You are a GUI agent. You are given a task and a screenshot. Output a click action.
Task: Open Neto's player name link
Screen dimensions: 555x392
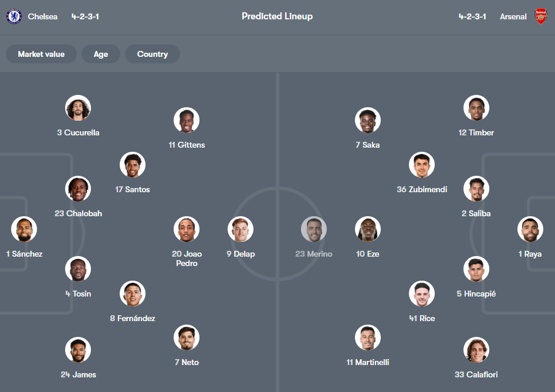click(x=187, y=362)
